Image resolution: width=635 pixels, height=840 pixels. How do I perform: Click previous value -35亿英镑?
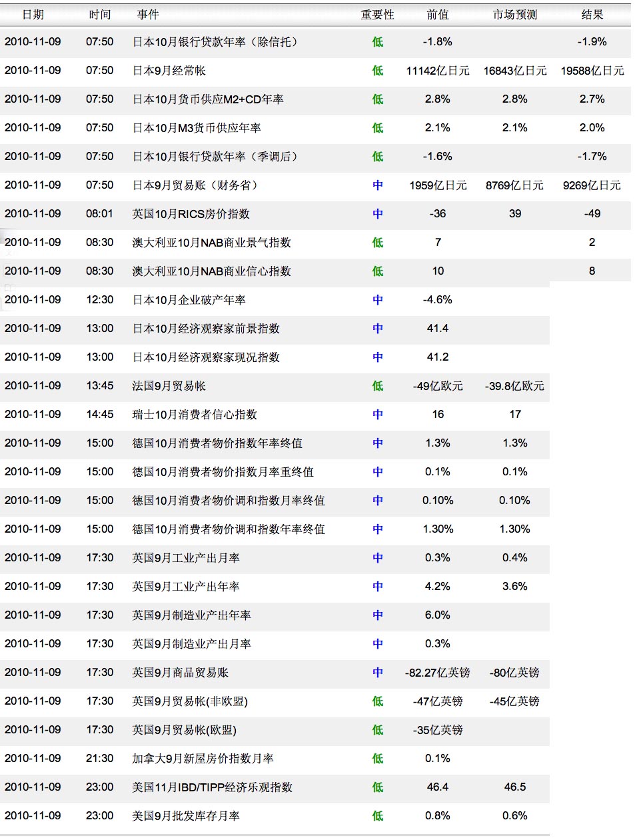(438, 730)
